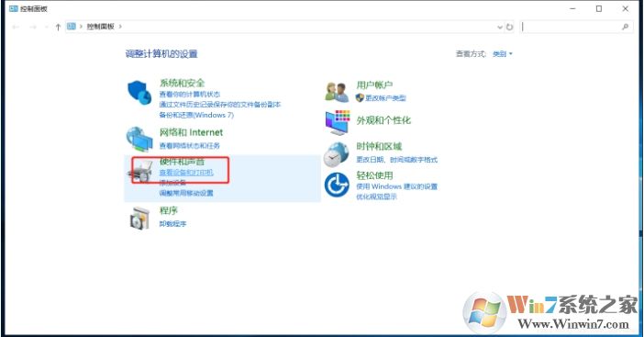Open the Ease of Access blue circle icon
Viewport: 644px width, 337px height.
[337, 185]
